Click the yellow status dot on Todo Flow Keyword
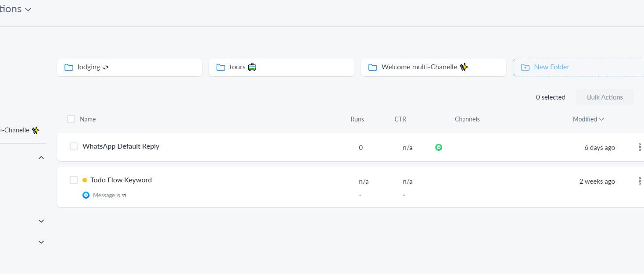 85,180
